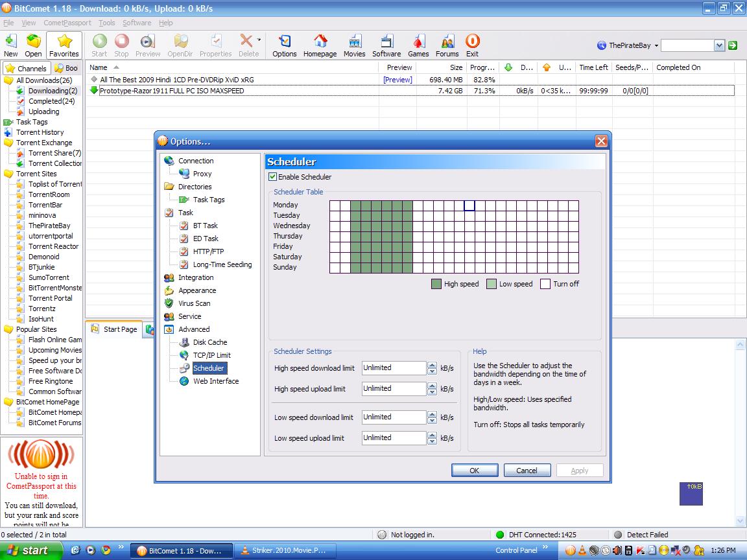
Task: Adjust the High speed upload limit spinner
Action: (432, 389)
